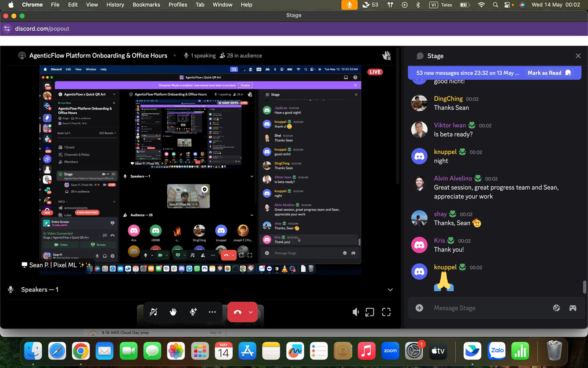This screenshot has width=588, height=368.
Task: Click the move to audience microphone icon
Action: (x=193, y=312)
